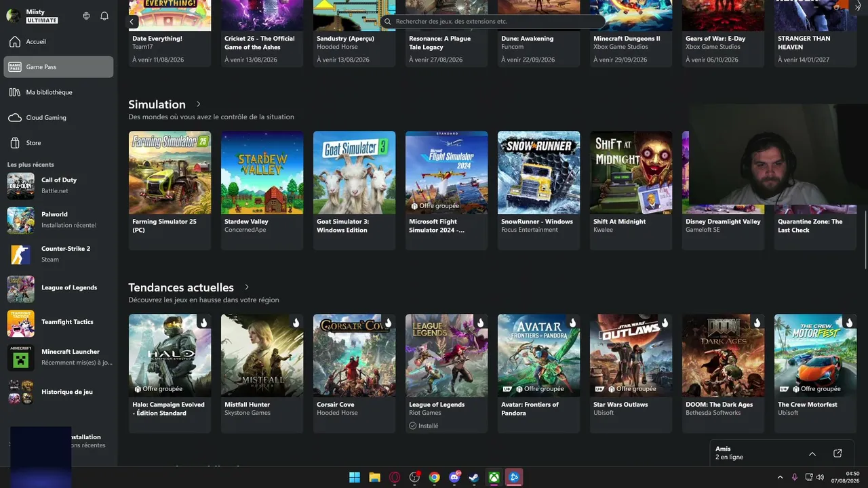Click the Sandustry (Aperçu) title

(345, 39)
